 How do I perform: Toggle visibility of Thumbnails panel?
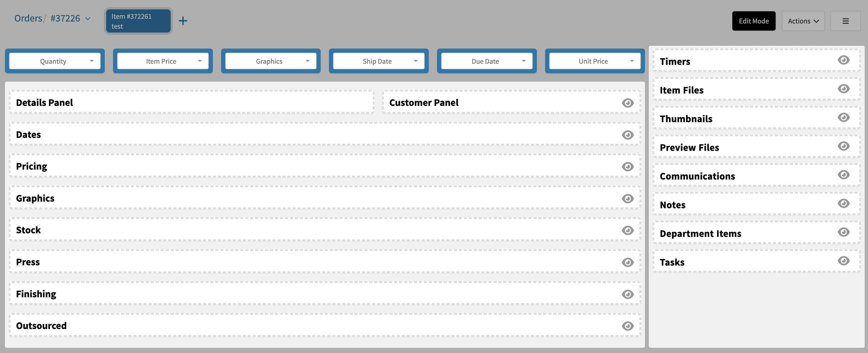click(x=843, y=117)
